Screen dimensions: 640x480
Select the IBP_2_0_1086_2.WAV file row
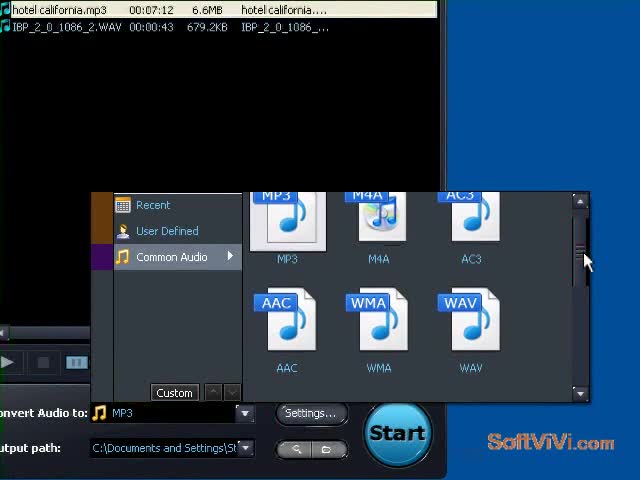click(218, 27)
